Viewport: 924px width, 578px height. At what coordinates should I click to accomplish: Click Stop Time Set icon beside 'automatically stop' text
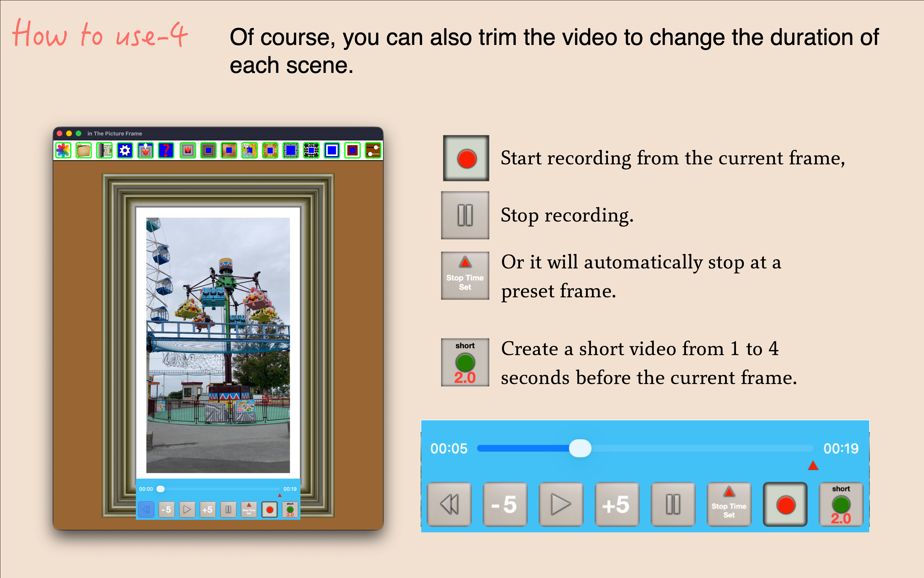(x=465, y=275)
